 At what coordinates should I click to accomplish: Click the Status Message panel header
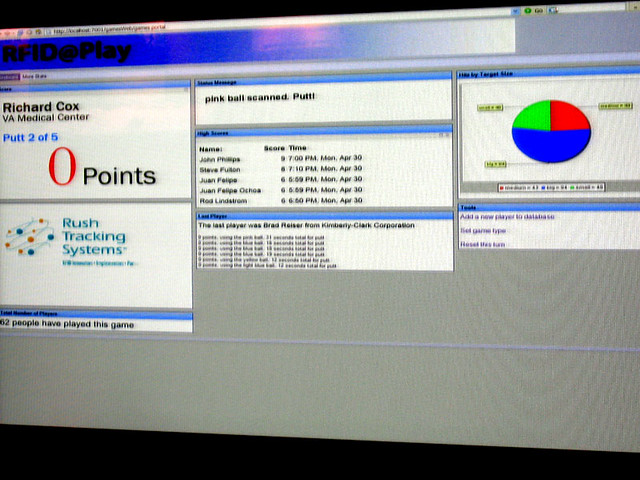(324, 79)
